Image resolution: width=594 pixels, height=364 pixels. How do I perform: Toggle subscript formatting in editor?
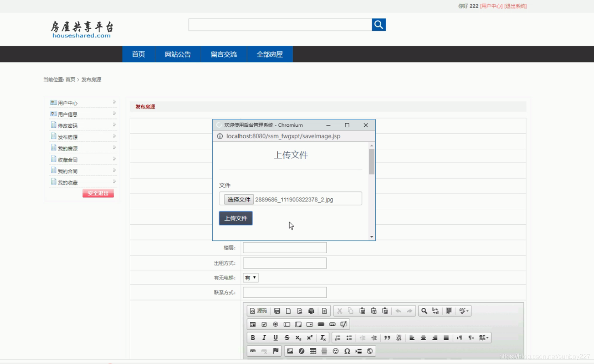pos(298,338)
